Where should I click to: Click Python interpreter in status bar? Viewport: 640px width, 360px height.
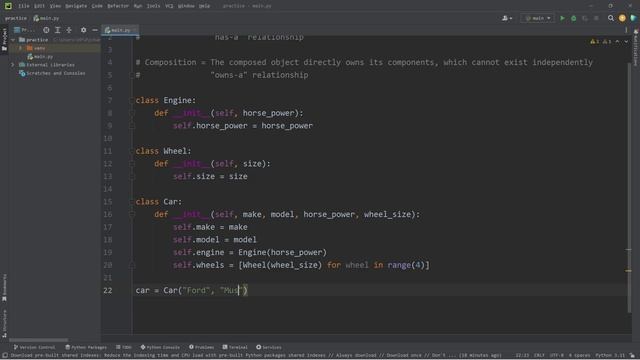point(610,356)
